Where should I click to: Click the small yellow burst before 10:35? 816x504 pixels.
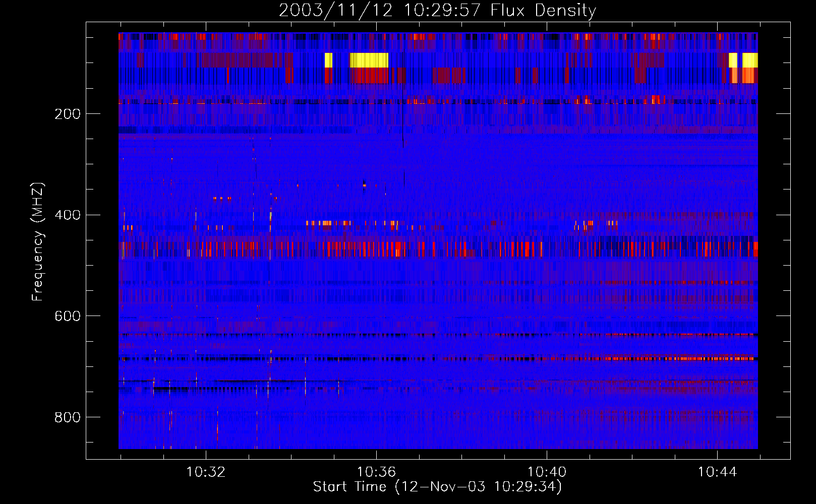[x=328, y=60]
